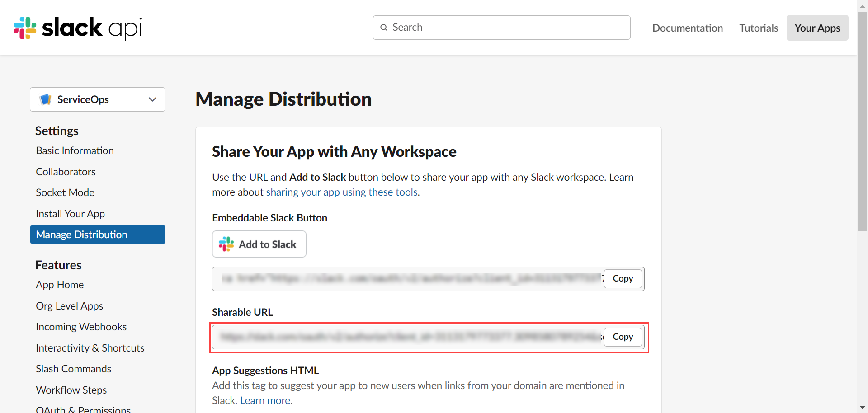The image size is (868, 413).
Task: Open Slash Commands in the sidebar
Action: coord(74,369)
